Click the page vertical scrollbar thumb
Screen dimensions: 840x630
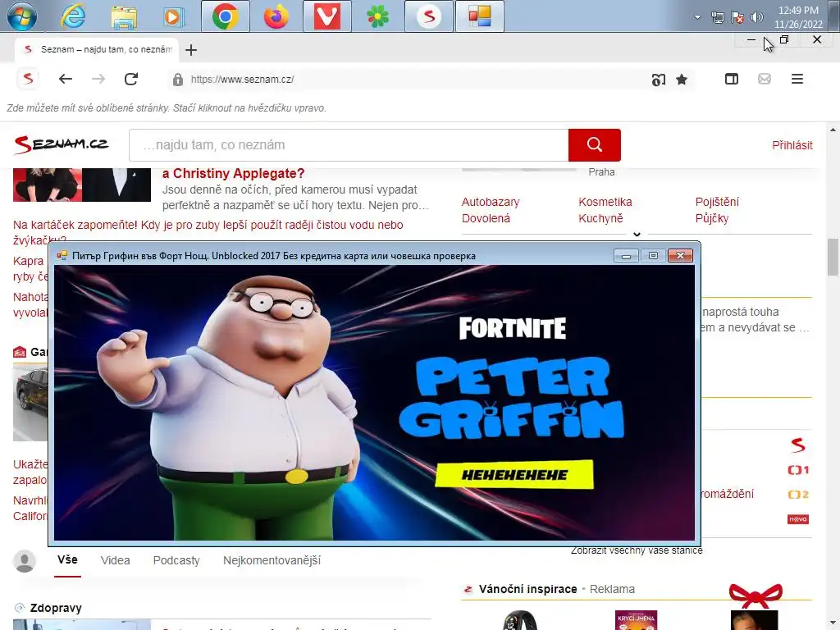(x=833, y=257)
